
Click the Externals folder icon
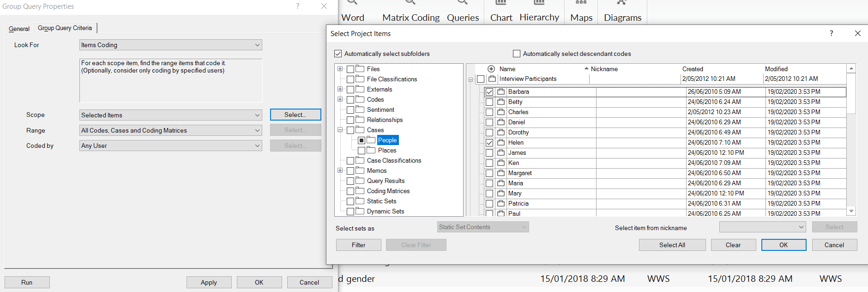360,89
